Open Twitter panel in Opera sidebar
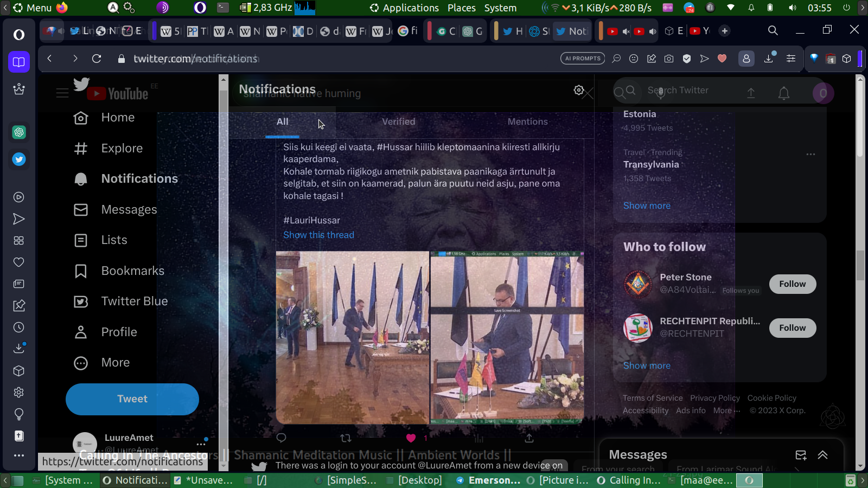This screenshot has width=868, height=488. click(19, 159)
